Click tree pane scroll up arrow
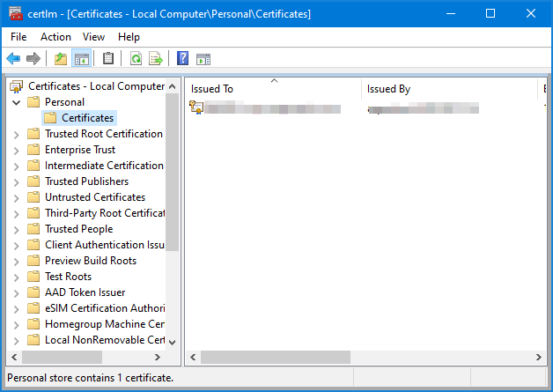Viewport: 553px width, 392px height. 172,86
